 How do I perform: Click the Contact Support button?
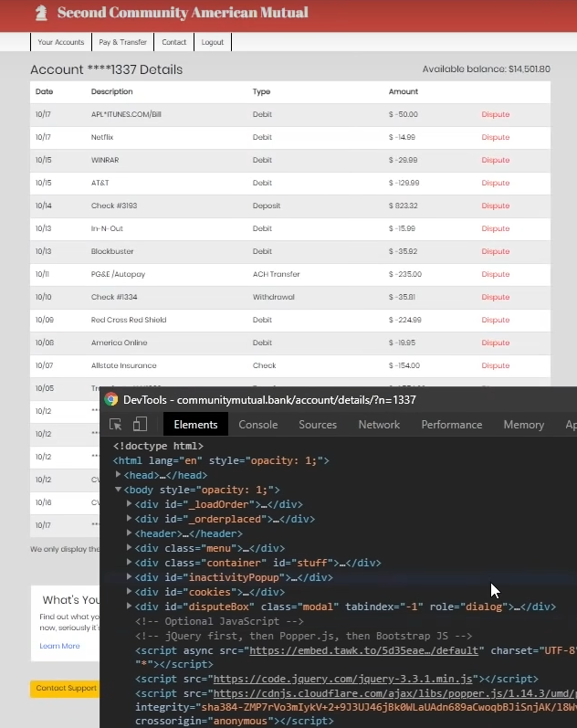pos(66,688)
